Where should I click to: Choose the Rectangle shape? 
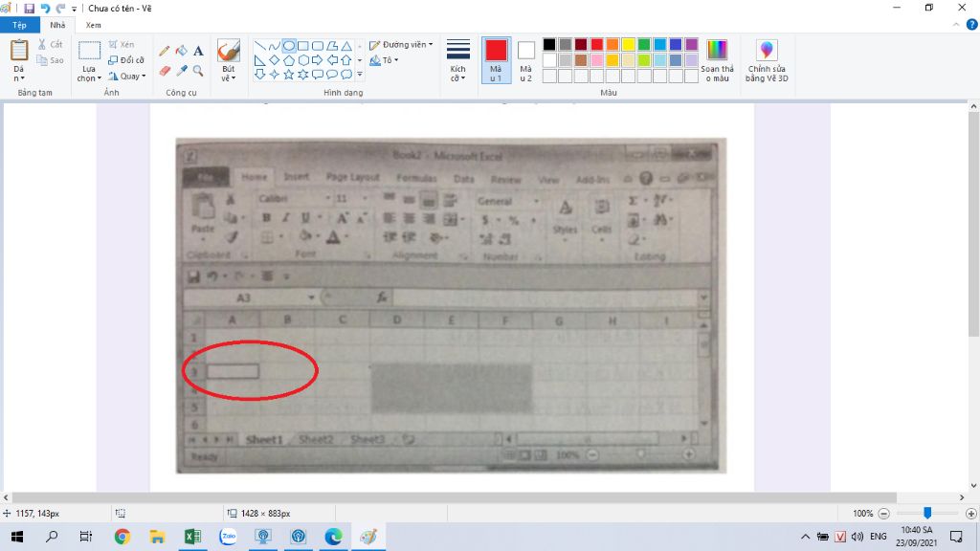(303, 46)
